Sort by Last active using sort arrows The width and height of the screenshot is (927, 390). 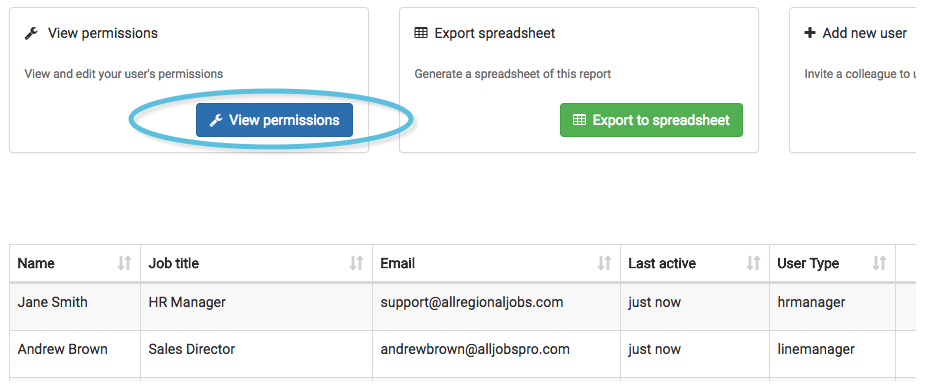click(753, 263)
